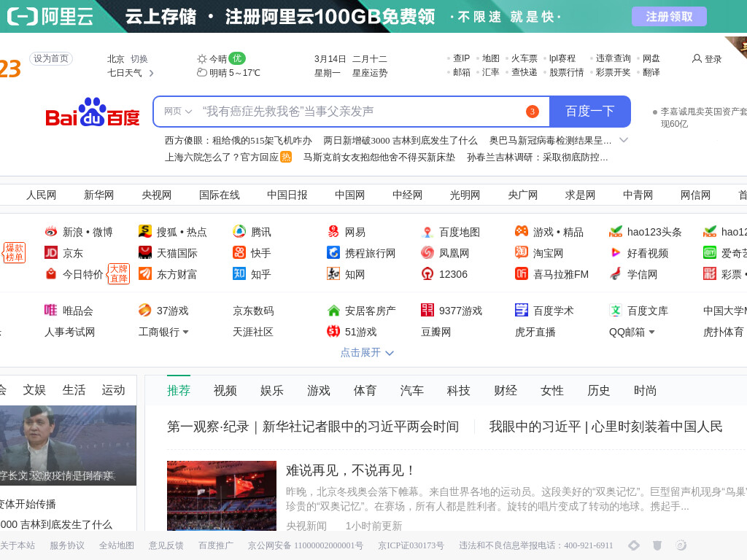
Task: Open the Sohu hot topics icon
Action: [x=145, y=231]
